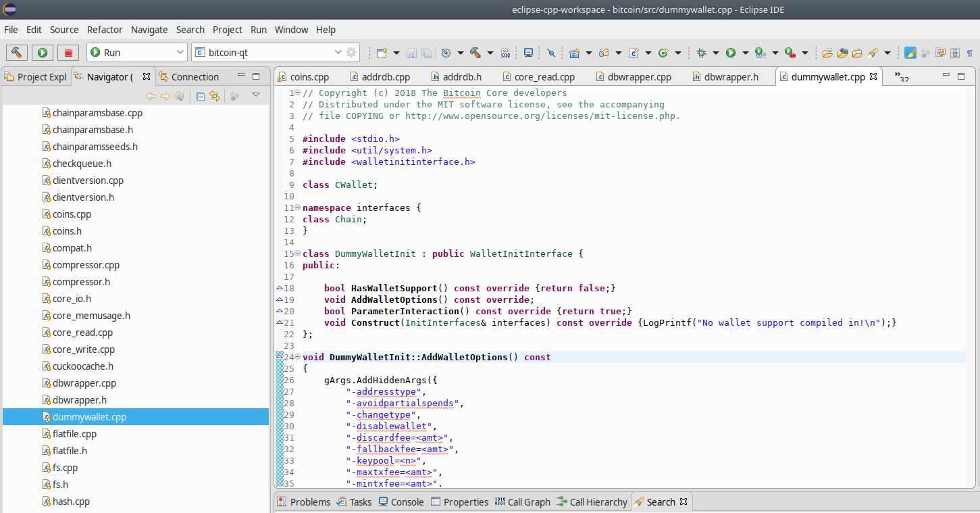Toggle Link with Editor in Navigator

215,96
